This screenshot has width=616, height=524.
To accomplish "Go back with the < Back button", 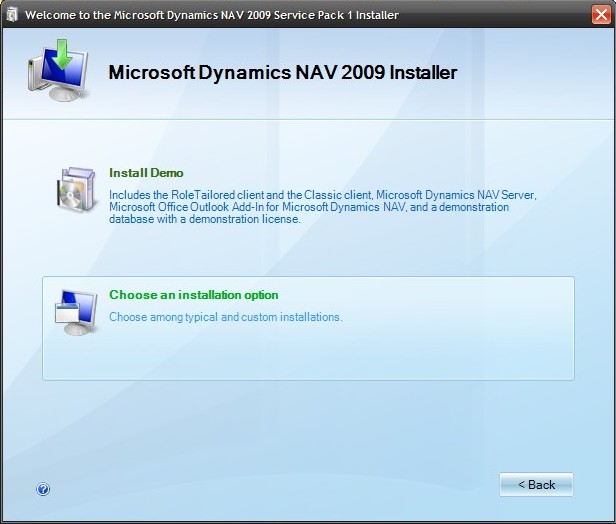I will point(536,485).
